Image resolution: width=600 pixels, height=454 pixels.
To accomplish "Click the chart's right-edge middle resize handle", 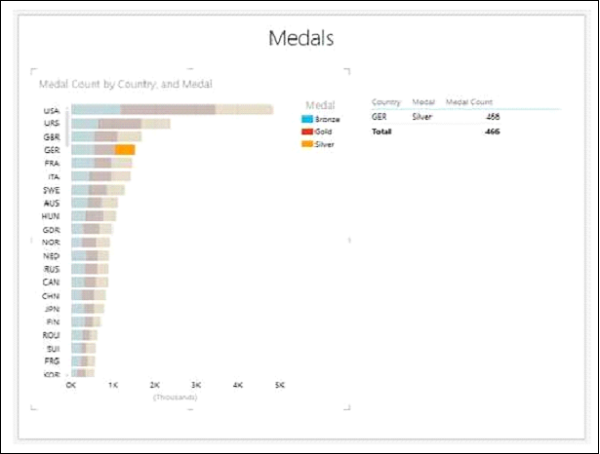I will (x=349, y=238).
